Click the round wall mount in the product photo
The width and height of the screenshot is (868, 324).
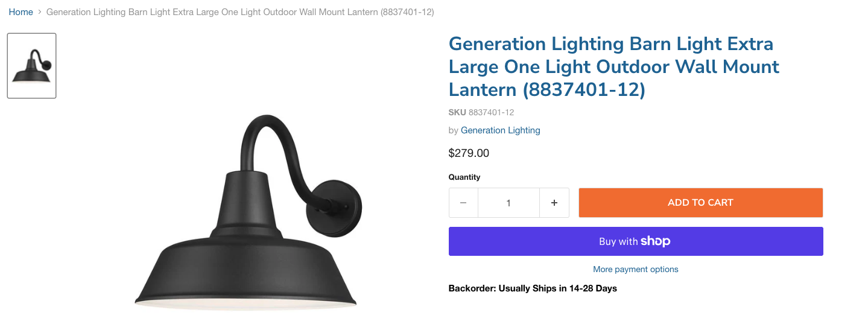pyautogui.click(x=335, y=206)
